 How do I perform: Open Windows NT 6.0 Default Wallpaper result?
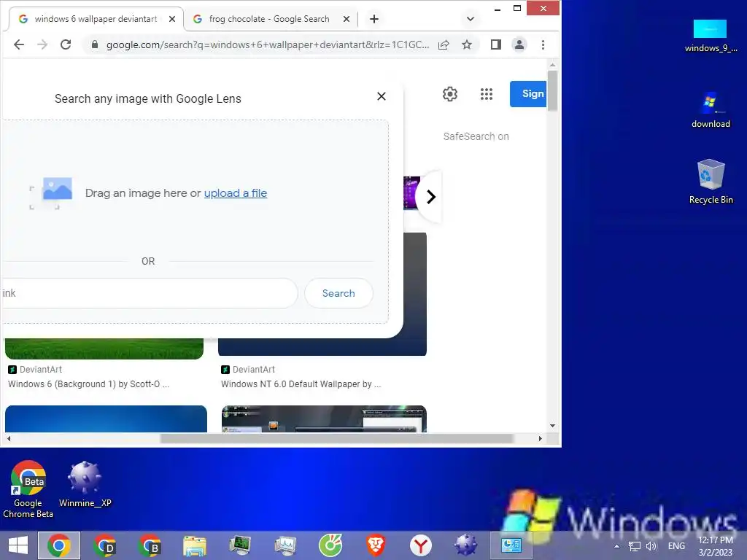click(x=301, y=384)
